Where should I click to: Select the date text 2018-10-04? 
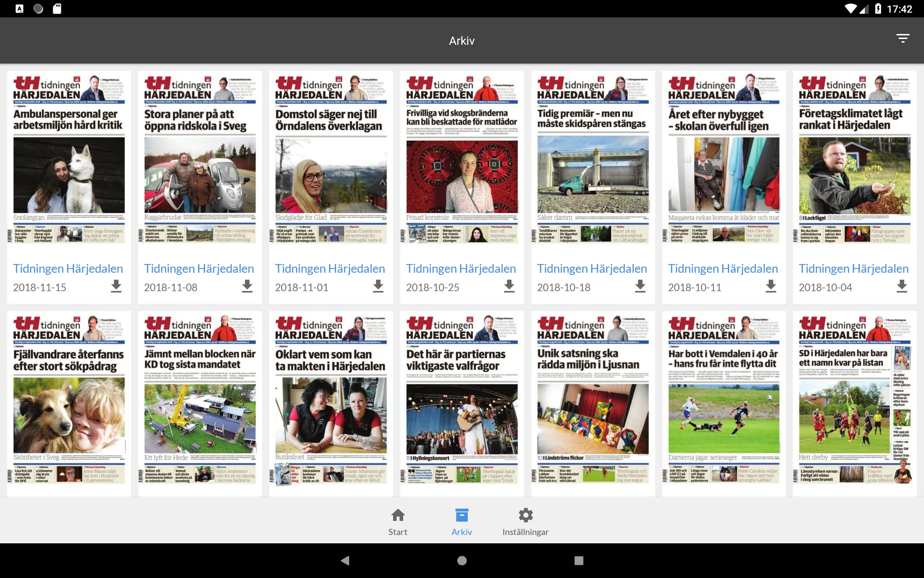pyautogui.click(x=825, y=288)
